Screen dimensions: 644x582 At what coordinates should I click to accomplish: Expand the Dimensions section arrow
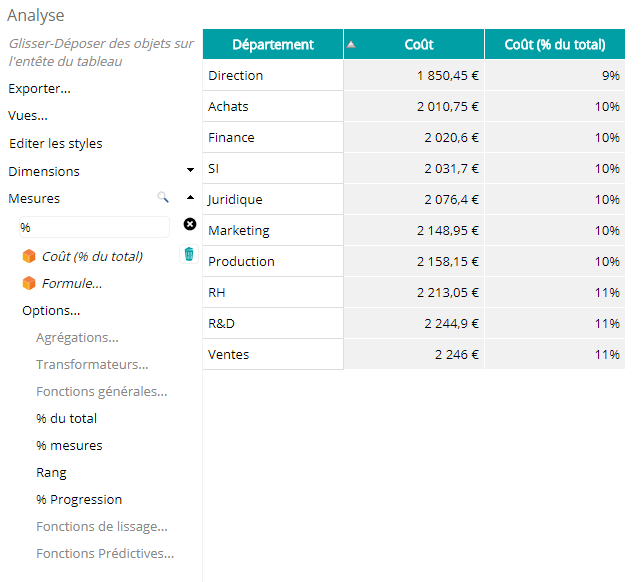point(190,170)
